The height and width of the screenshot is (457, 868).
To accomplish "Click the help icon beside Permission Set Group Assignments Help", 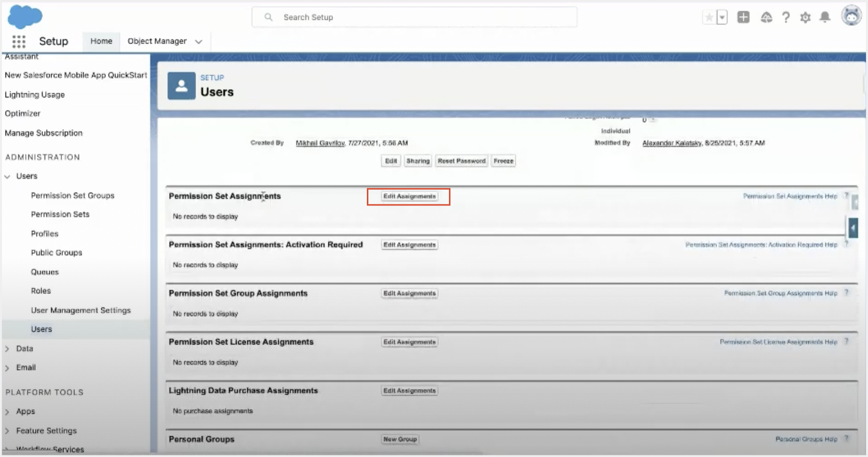I will [x=846, y=293].
